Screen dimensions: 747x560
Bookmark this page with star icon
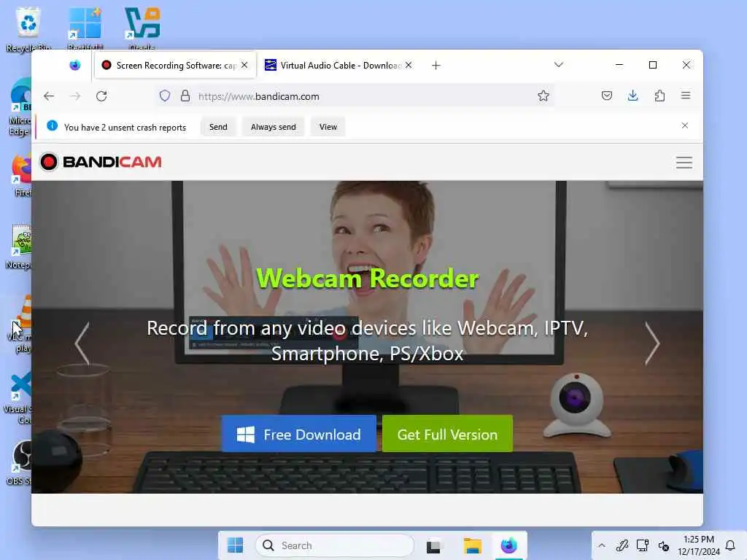(543, 96)
